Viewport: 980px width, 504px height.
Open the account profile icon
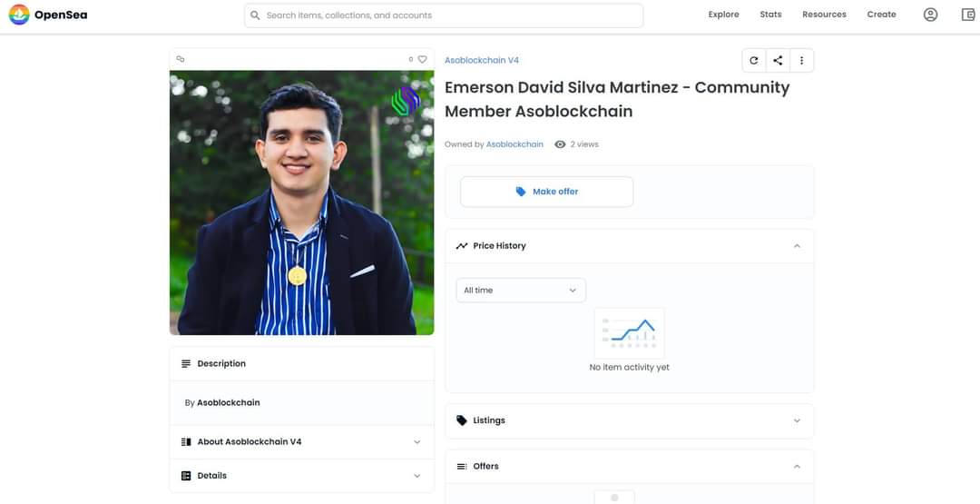[x=930, y=15]
